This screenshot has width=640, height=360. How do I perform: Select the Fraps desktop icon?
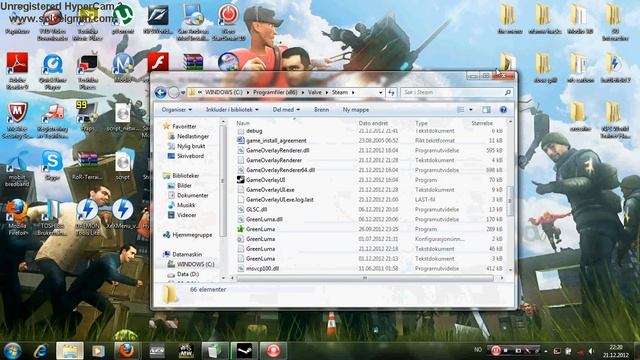pyautogui.click(x=87, y=116)
